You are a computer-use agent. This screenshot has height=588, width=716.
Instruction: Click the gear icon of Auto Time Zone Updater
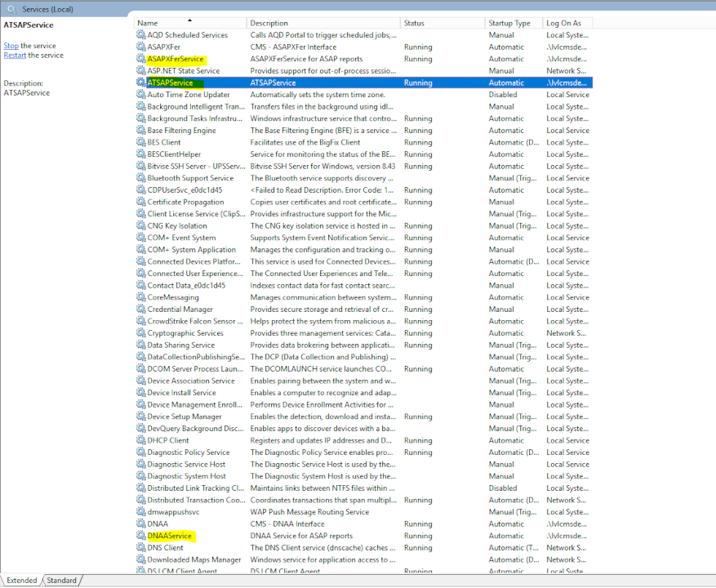point(140,94)
